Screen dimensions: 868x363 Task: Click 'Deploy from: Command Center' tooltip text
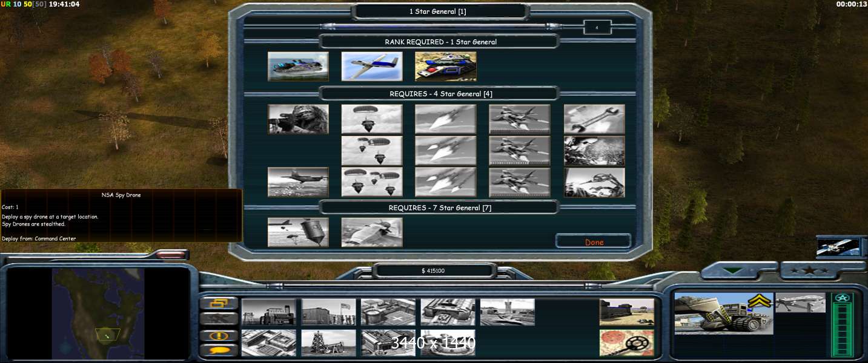click(x=39, y=238)
